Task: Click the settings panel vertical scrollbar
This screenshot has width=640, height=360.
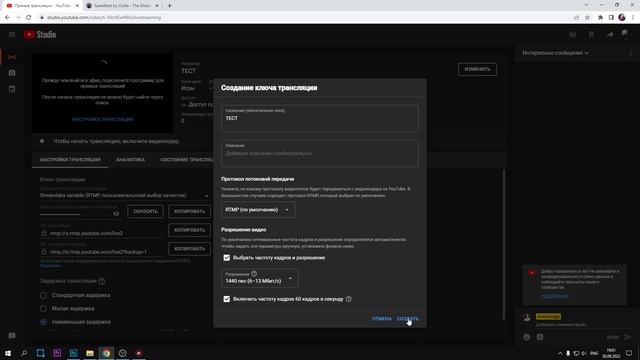Action: 504,245
